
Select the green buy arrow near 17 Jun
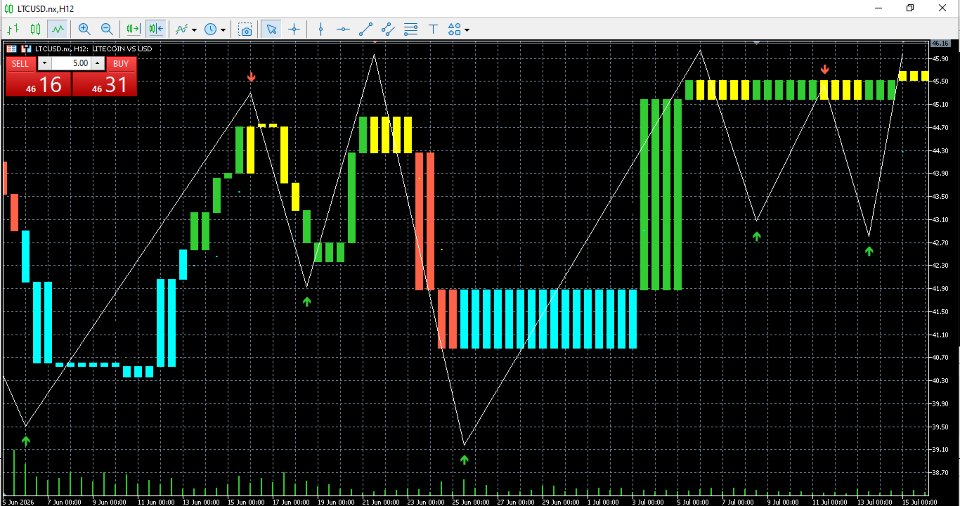[307, 301]
